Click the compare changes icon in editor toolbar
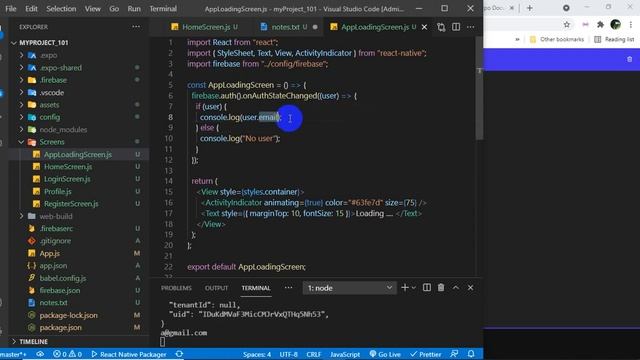The width and height of the screenshot is (640, 360). [441, 27]
